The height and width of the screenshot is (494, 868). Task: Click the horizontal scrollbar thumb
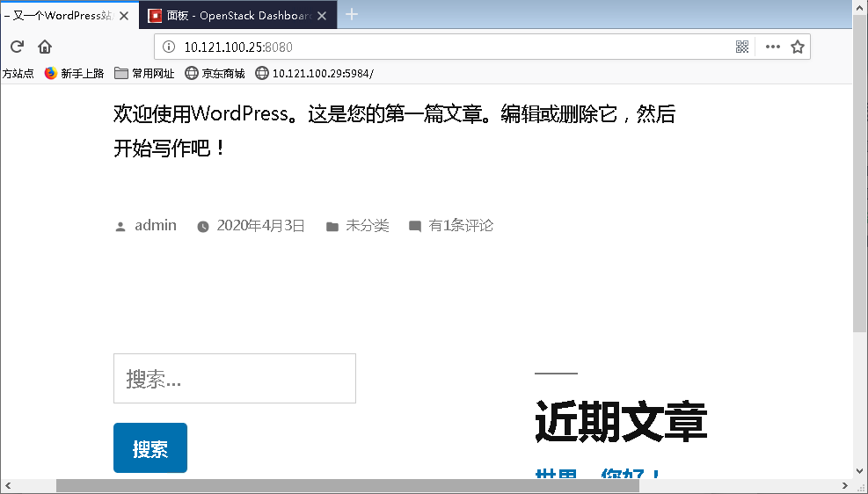point(347,486)
